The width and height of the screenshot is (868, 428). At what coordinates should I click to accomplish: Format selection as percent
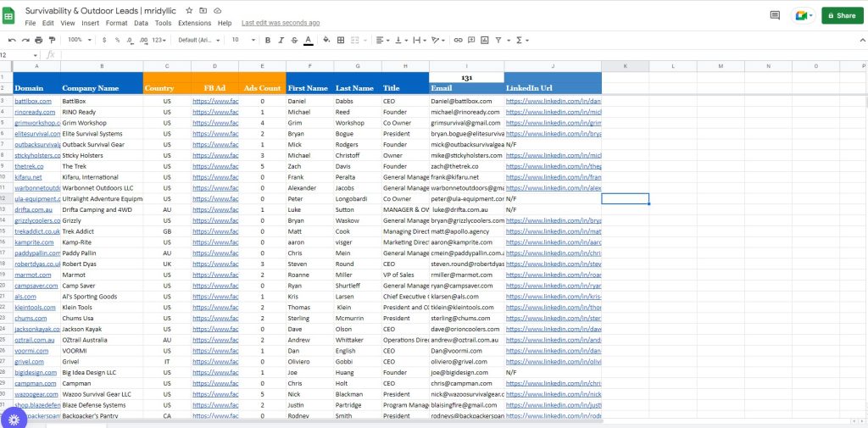117,40
